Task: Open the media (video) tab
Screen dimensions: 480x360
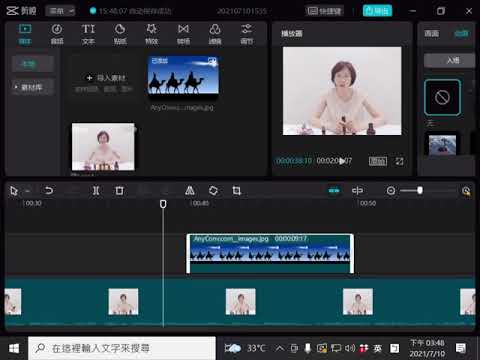Action: tap(25, 34)
